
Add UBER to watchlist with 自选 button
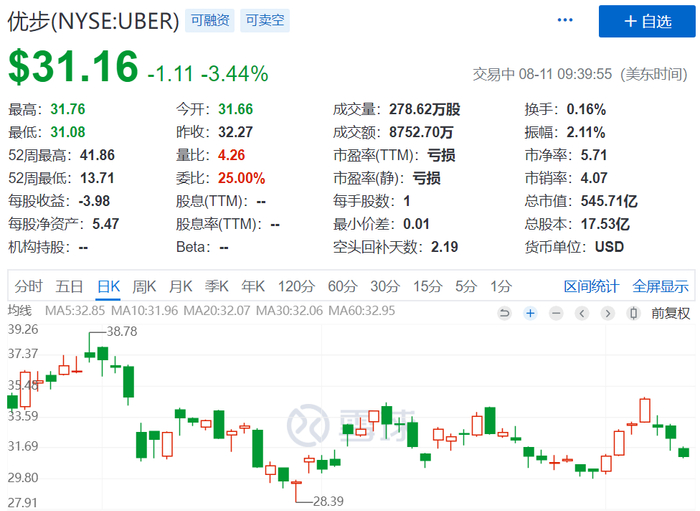(647, 21)
